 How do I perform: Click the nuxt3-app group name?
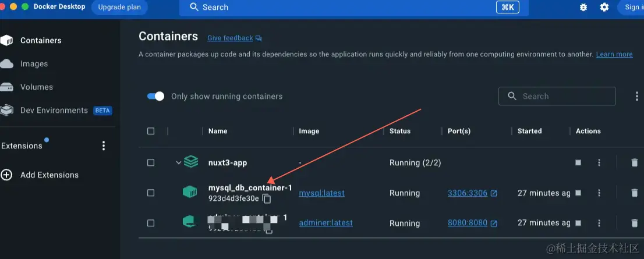pyautogui.click(x=228, y=162)
